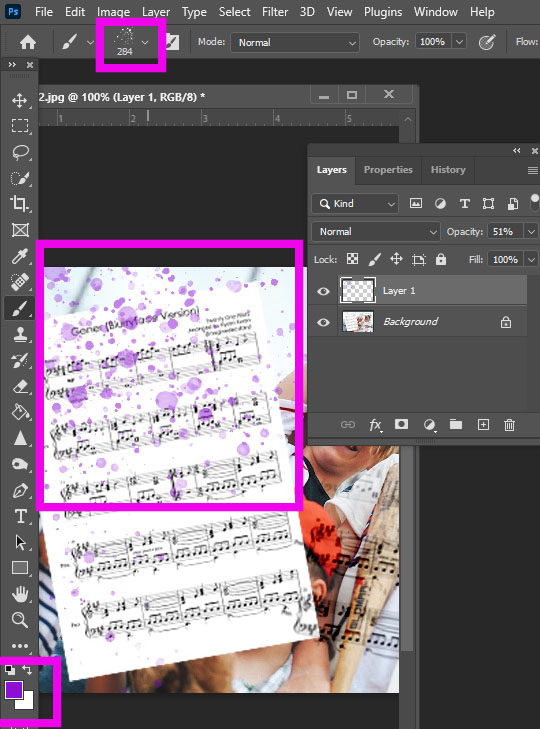
Task: Toggle type layer filter
Action: click(464, 203)
